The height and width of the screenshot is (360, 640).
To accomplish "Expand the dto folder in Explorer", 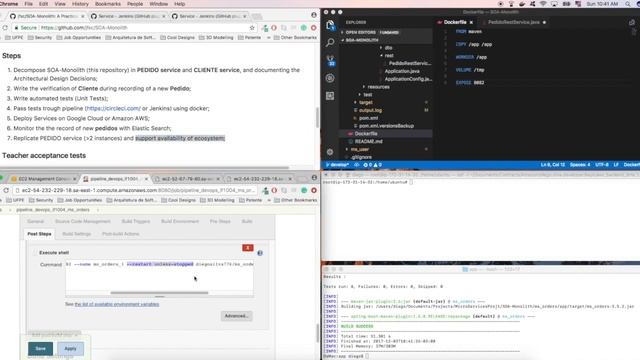I will pos(388,48).
